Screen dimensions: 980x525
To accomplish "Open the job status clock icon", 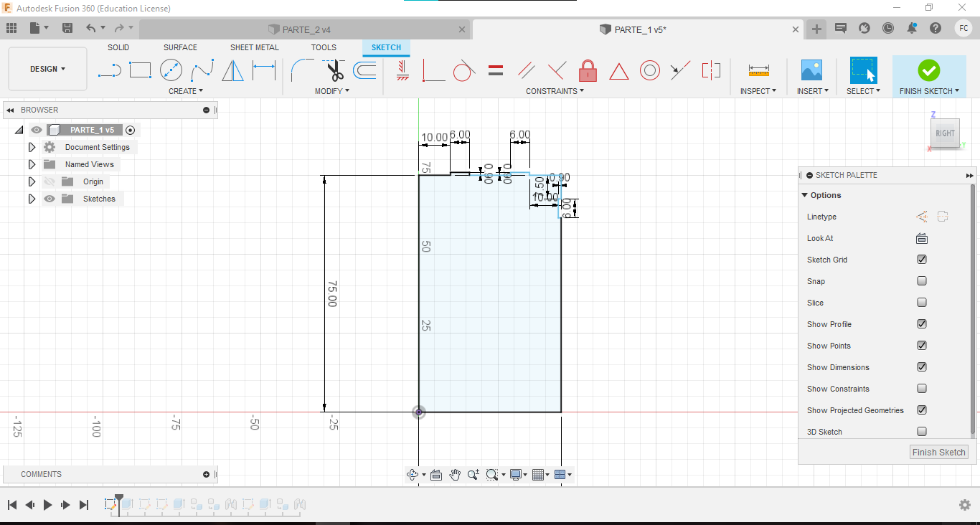I will (888, 28).
